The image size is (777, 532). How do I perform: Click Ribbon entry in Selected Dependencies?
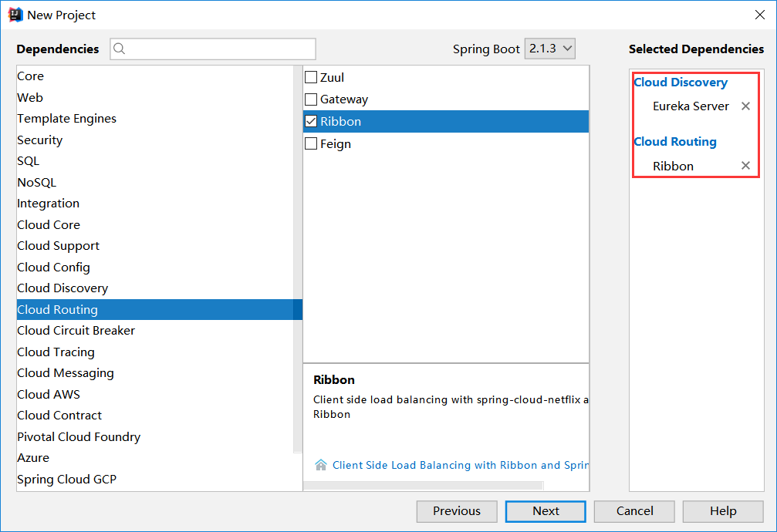[673, 166]
